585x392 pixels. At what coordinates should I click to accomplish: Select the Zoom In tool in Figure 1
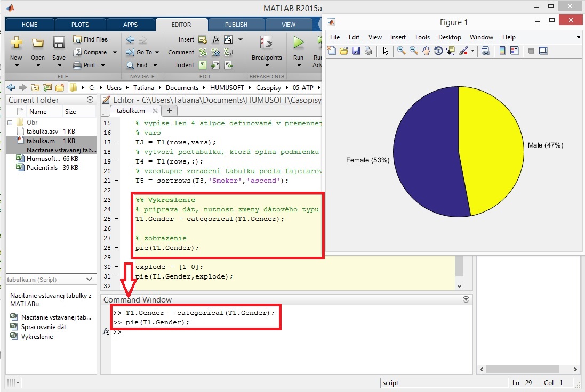pyautogui.click(x=402, y=51)
